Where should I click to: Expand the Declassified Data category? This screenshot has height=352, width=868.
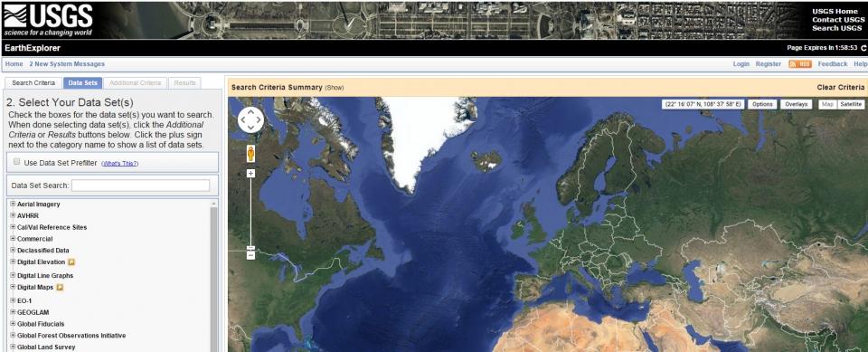13,251
